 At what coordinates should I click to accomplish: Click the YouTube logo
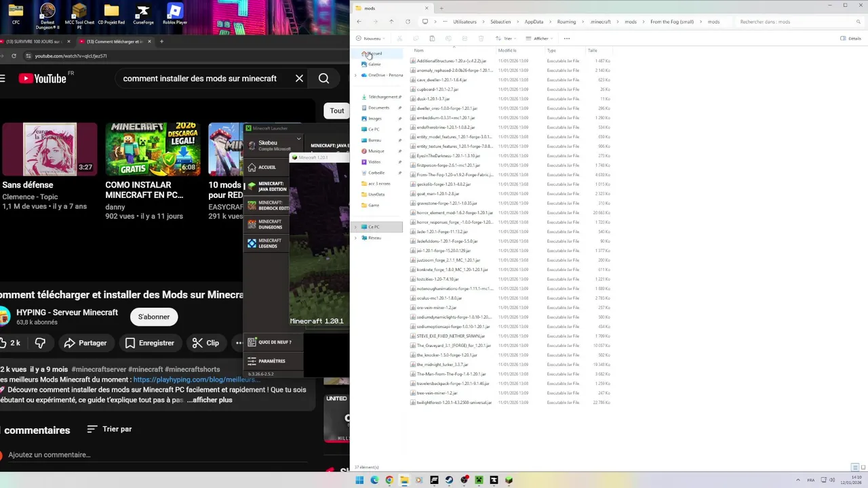[x=43, y=79]
